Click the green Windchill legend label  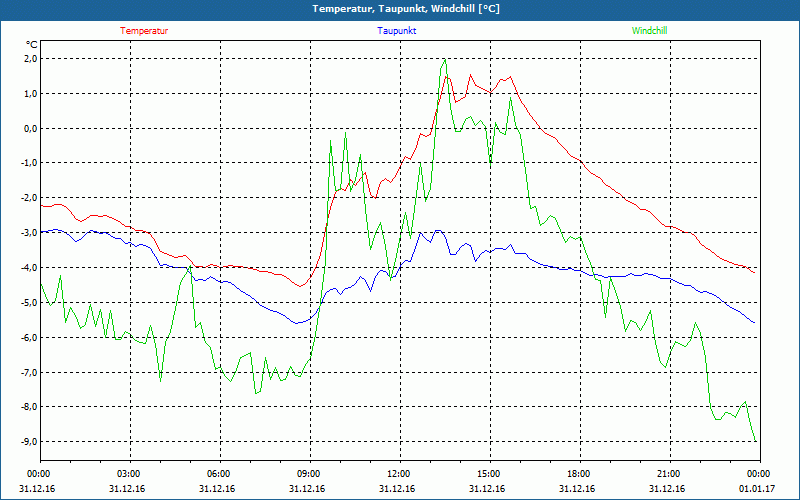[649, 31]
